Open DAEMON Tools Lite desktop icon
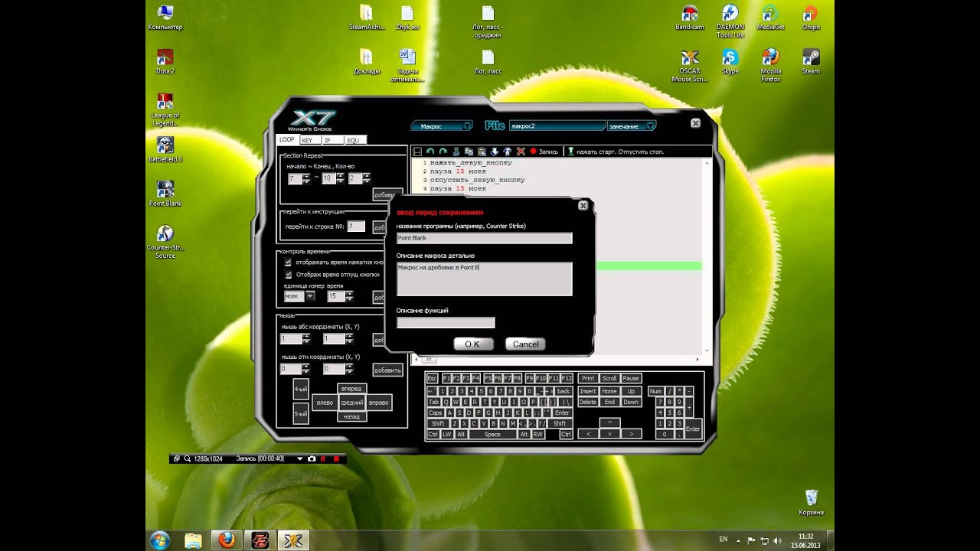This screenshot has height=551, width=980. pos(730,21)
